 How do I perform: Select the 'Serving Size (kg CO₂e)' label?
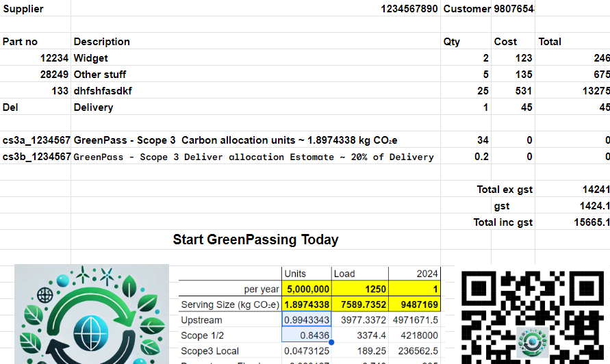pos(230,304)
